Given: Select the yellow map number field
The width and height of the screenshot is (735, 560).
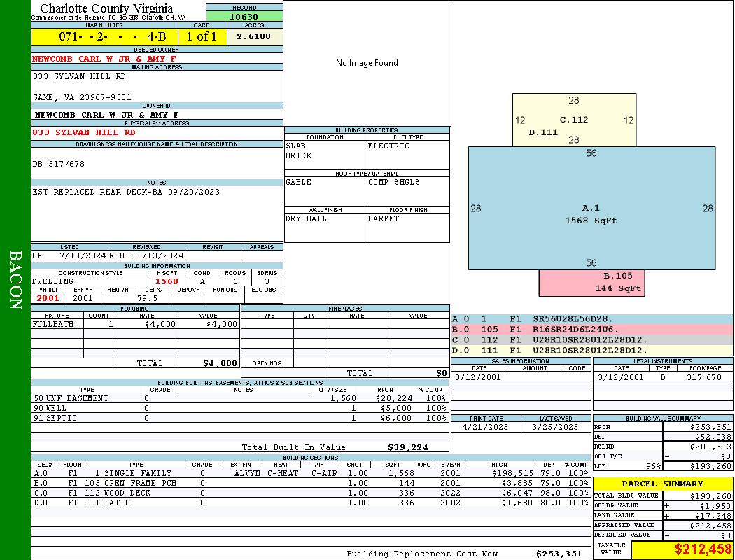Looking at the screenshot, I should [104, 36].
